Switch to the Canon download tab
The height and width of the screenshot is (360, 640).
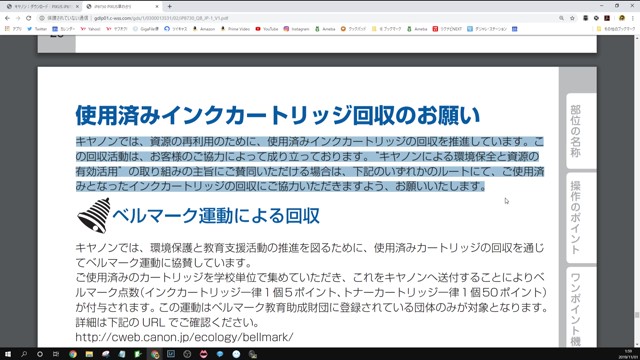pos(42,7)
